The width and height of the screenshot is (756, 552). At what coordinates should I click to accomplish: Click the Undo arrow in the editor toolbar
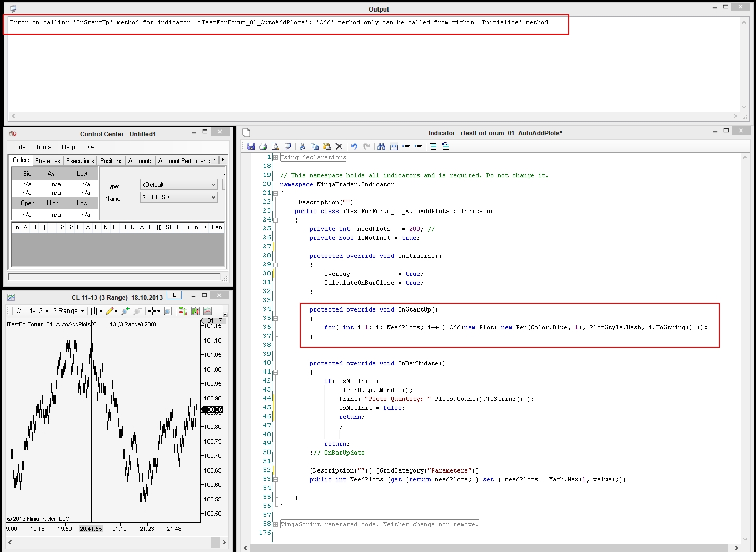point(354,147)
